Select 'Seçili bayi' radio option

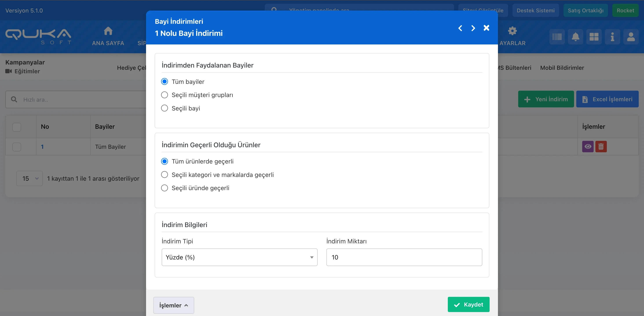(x=165, y=108)
